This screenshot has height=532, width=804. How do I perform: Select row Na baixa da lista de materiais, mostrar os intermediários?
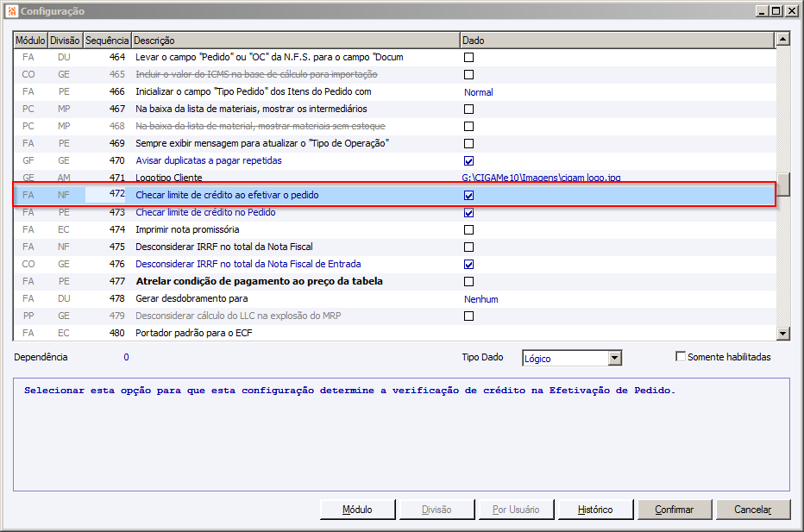394,110
